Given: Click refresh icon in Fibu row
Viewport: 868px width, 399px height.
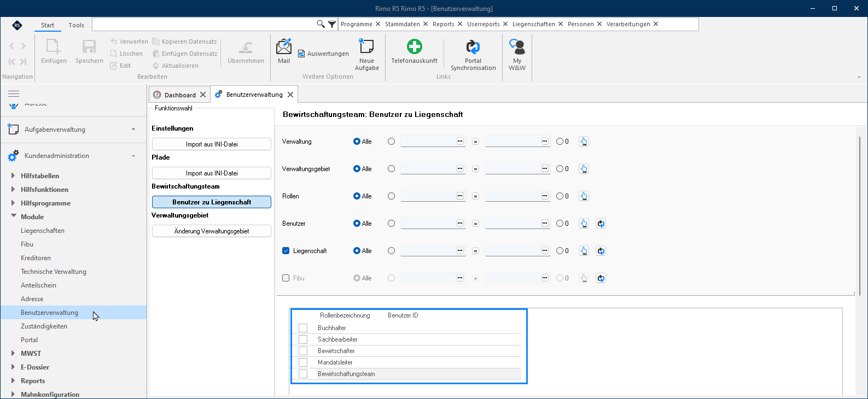Looking at the screenshot, I should (x=601, y=278).
